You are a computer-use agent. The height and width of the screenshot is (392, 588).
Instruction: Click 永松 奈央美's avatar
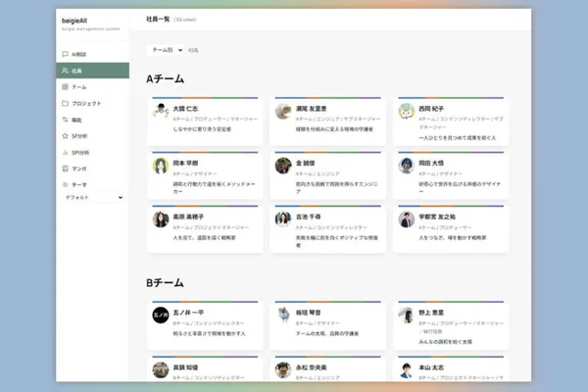click(283, 370)
